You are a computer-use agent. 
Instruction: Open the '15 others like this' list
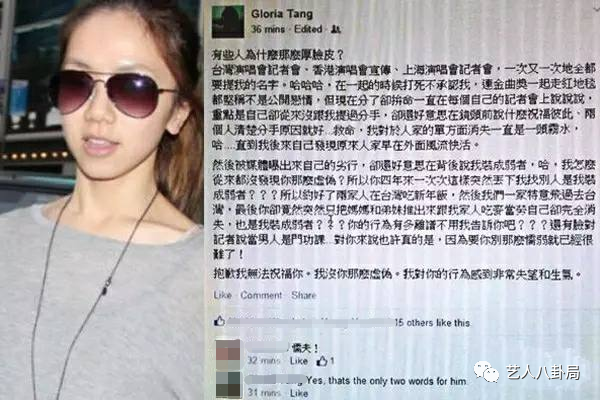point(432,323)
